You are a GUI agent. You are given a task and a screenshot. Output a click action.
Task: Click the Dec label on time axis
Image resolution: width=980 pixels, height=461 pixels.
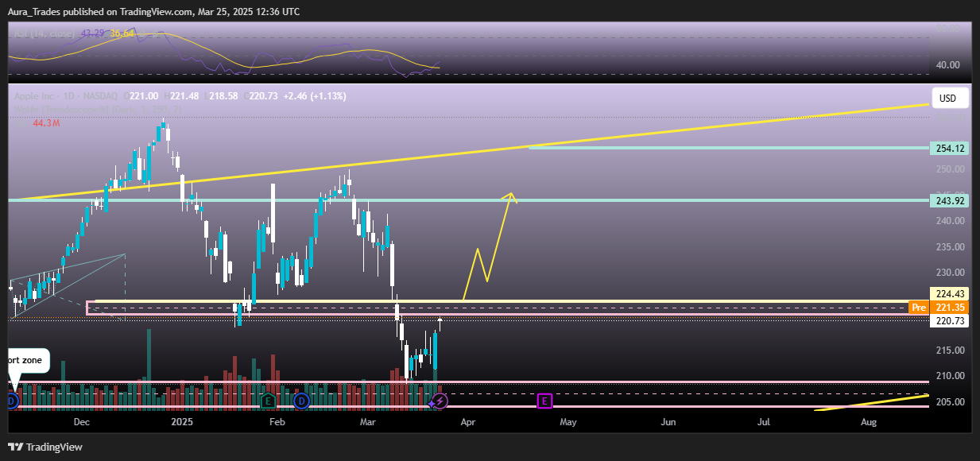(83, 421)
